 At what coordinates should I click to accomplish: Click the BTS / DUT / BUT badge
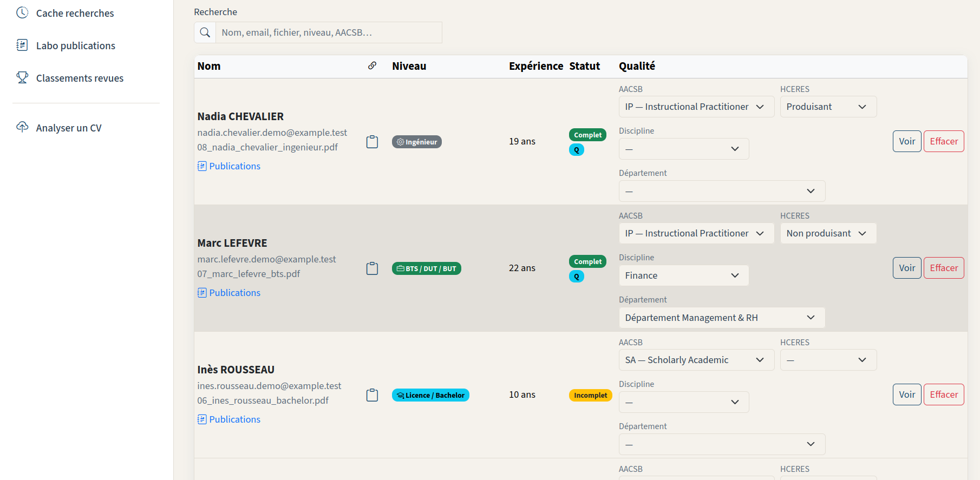tap(427, 268)
